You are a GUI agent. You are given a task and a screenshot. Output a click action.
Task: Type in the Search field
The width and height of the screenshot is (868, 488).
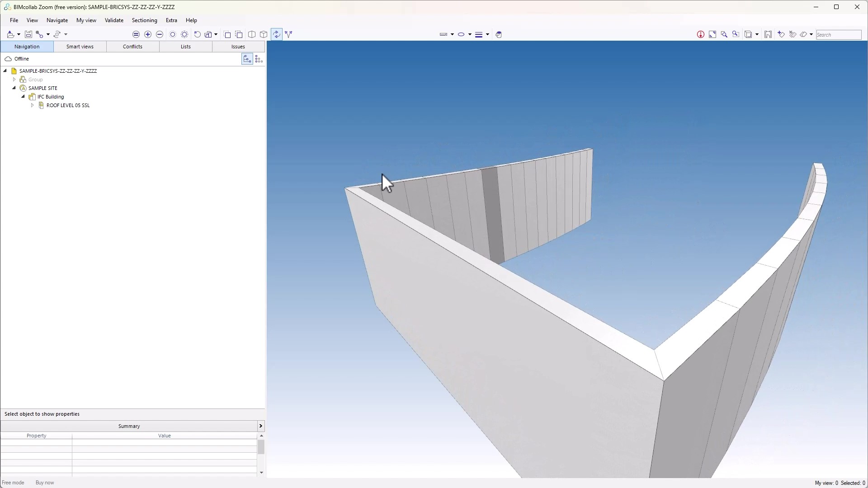(x=839, y=34)
